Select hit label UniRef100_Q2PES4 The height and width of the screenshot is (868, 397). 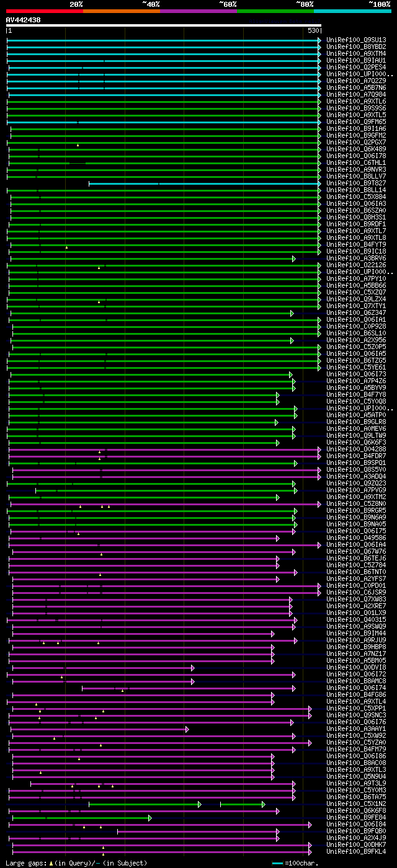pyautogui.click(x=356, y=67)
